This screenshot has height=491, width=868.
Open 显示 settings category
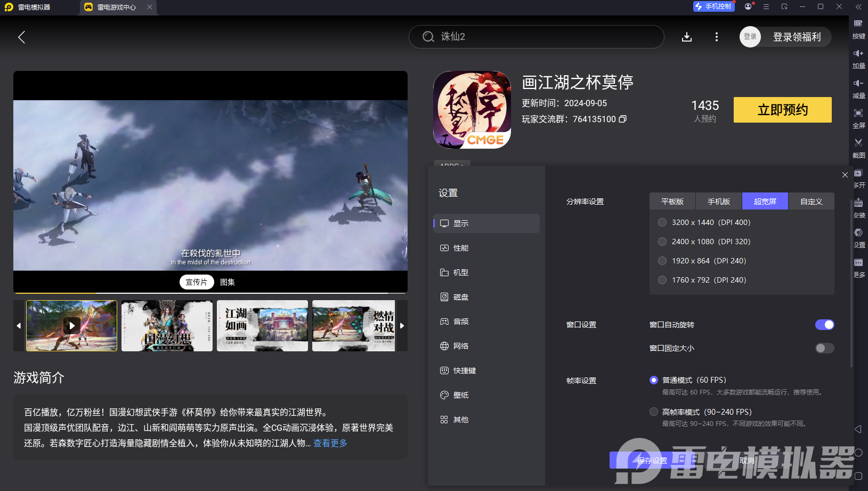(x=486, y=223)
